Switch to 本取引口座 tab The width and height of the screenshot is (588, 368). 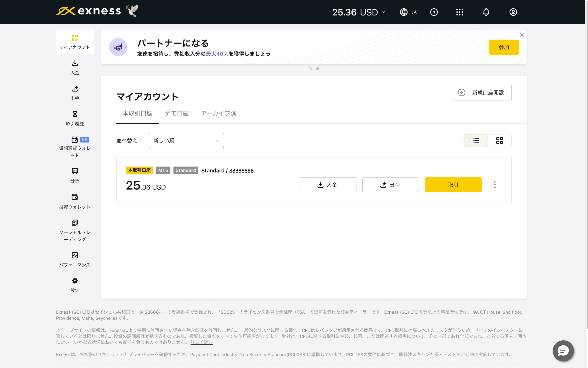(x=138, y=113)
